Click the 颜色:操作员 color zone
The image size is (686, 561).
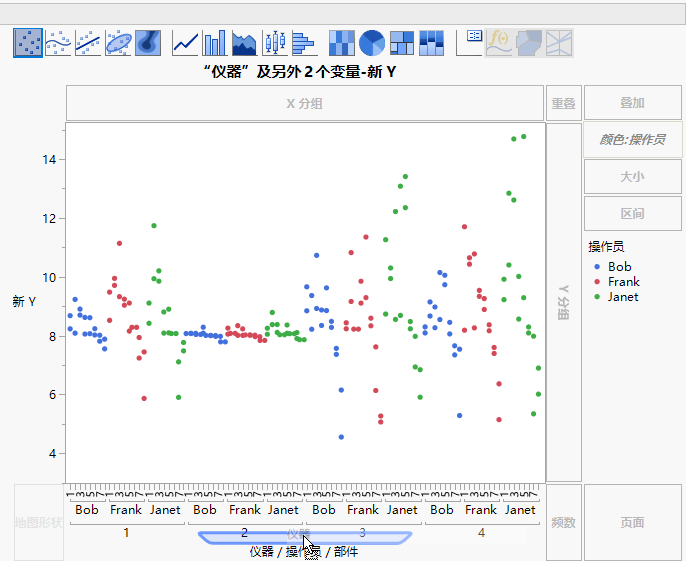click(x=632, y=140)
